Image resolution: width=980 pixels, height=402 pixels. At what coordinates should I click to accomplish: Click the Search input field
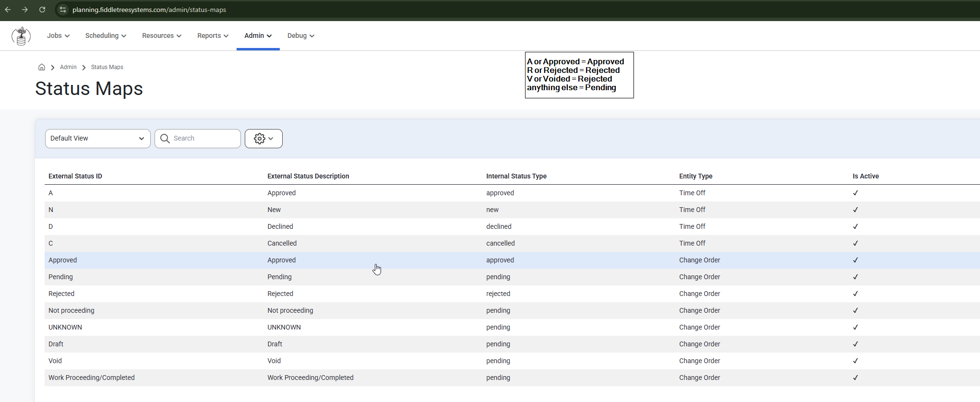point(198,139)
